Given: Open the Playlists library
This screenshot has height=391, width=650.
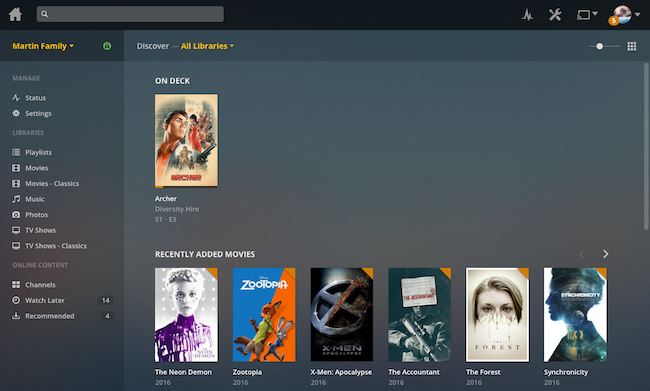Looking at the screenshot, I should [x=39, y=152].
